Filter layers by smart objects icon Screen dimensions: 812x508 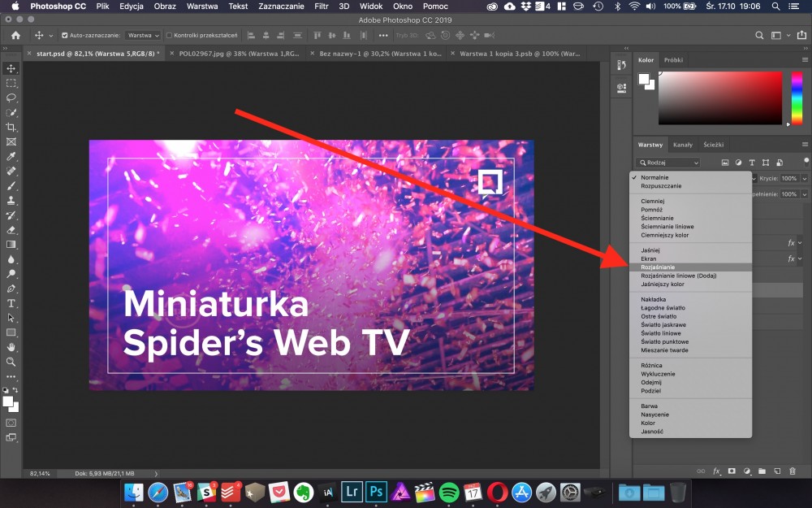(x=780, y=163)
